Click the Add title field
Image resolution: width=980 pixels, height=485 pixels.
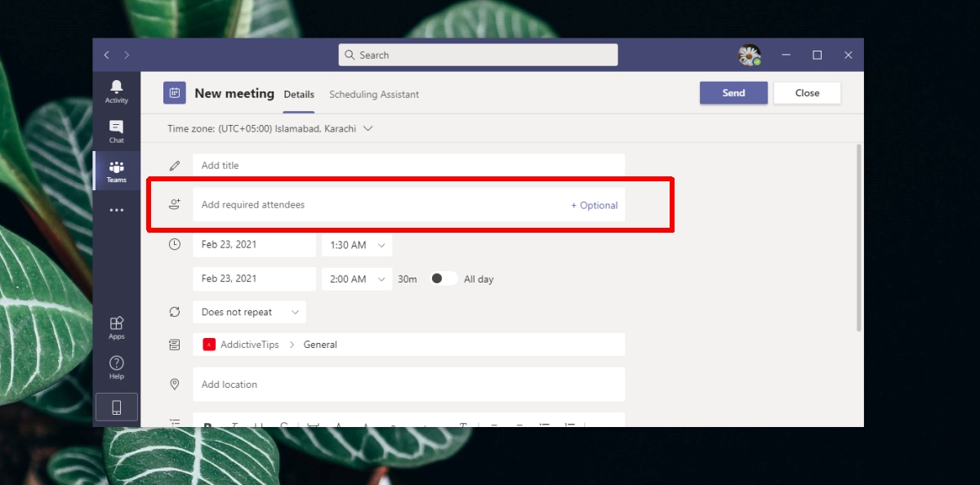[x=408, y=165]
